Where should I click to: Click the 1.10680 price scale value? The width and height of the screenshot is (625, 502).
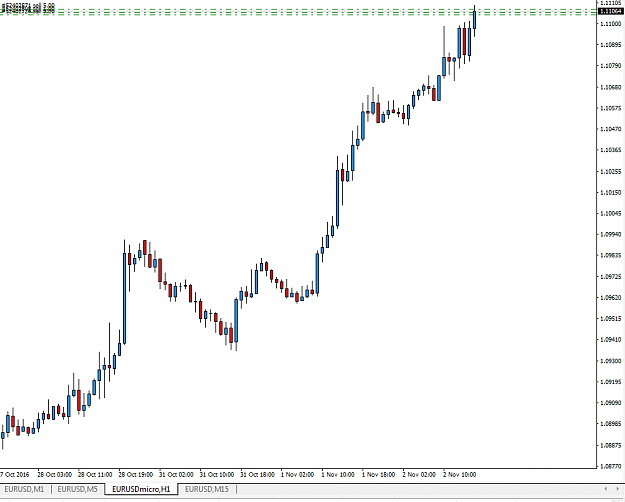pos(611,87)
